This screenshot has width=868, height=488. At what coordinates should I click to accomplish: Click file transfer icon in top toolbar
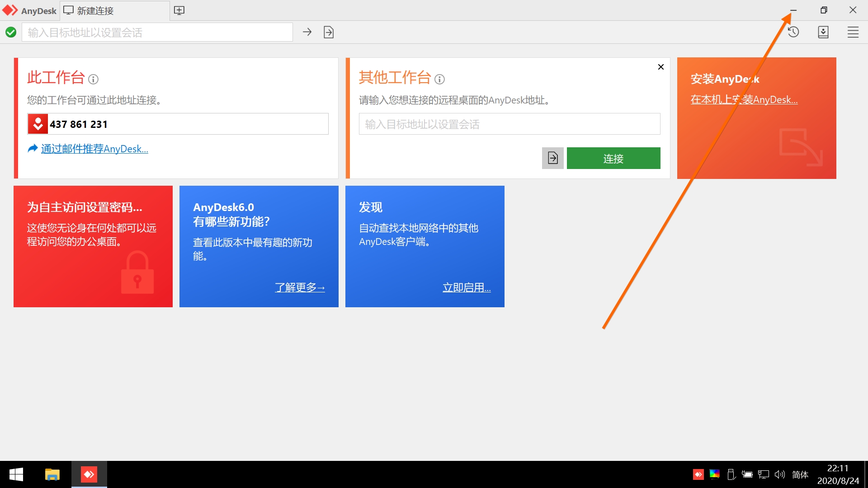(329, 32)
